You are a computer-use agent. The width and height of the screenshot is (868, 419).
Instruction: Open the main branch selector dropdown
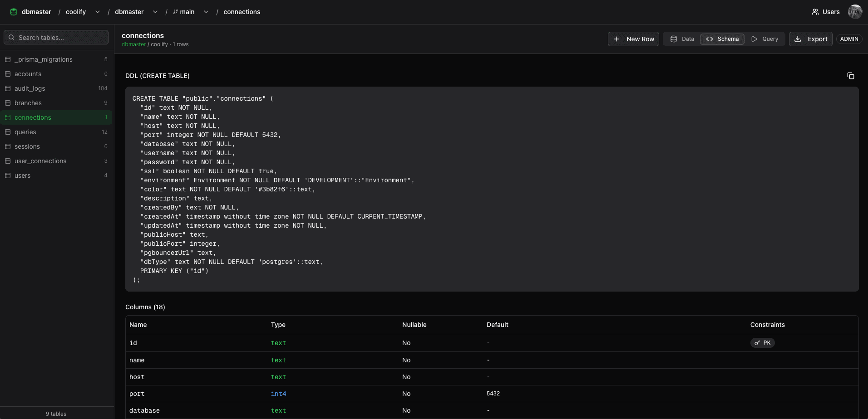click(x=206, y=12)
